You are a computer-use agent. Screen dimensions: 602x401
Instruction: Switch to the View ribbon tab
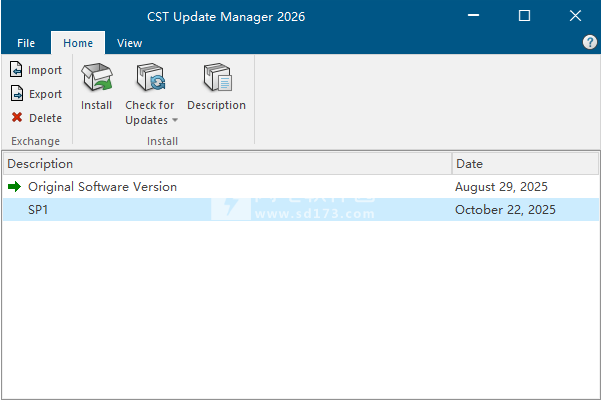click(129, 43)
